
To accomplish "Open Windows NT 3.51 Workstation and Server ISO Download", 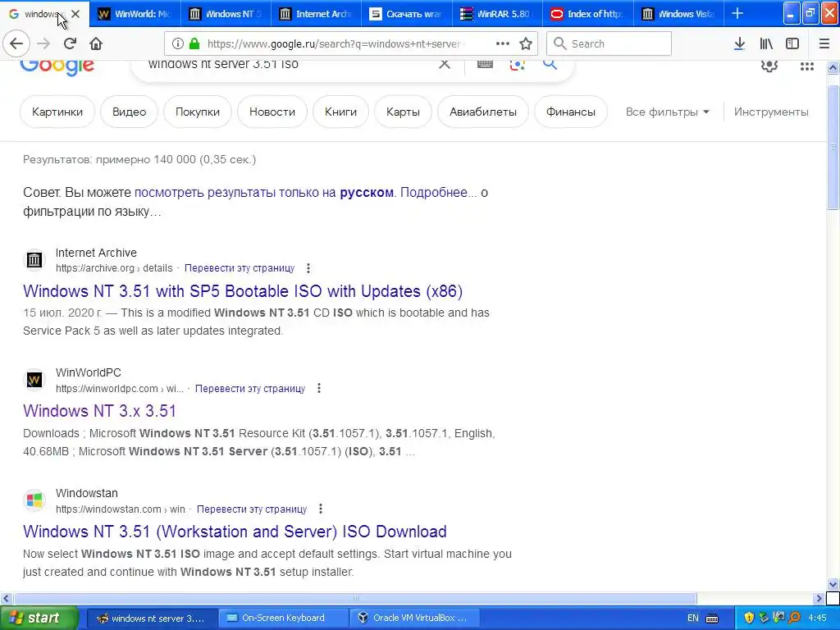I will [235, 532].
